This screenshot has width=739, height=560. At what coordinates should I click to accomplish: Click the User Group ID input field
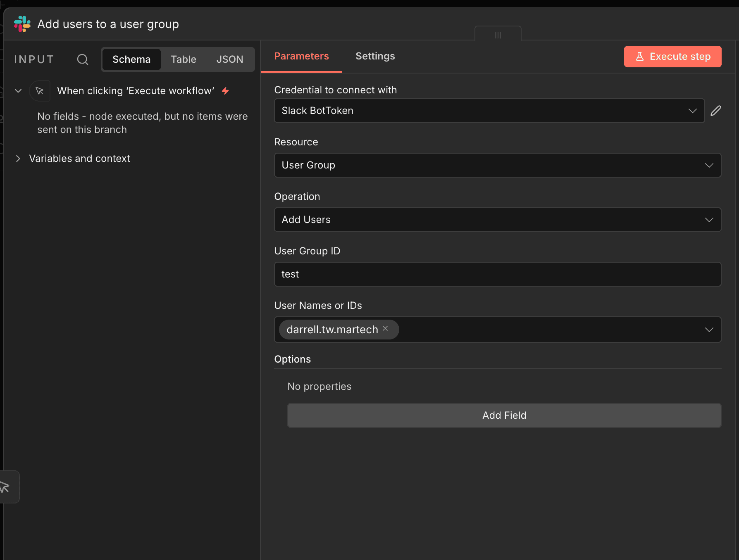tap(498, 274)
